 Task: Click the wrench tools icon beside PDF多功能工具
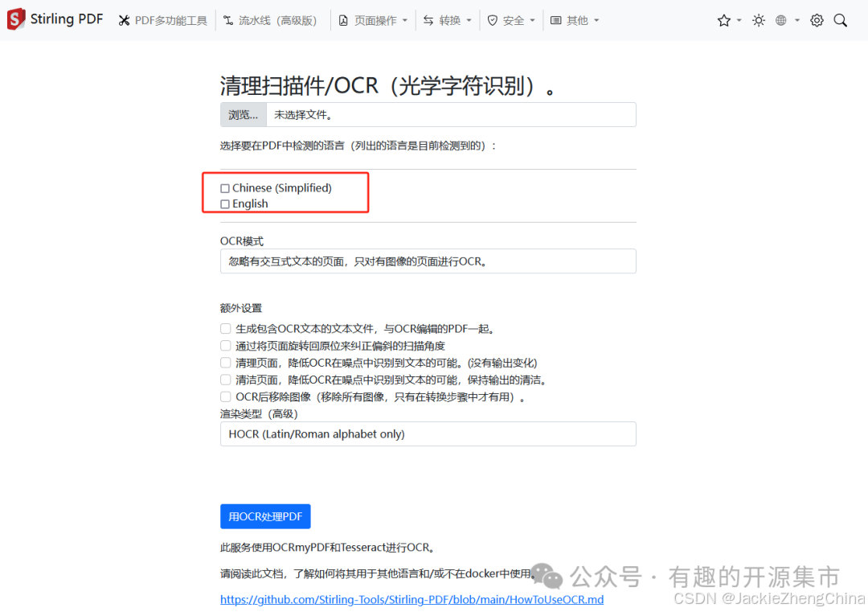point(124,20)
